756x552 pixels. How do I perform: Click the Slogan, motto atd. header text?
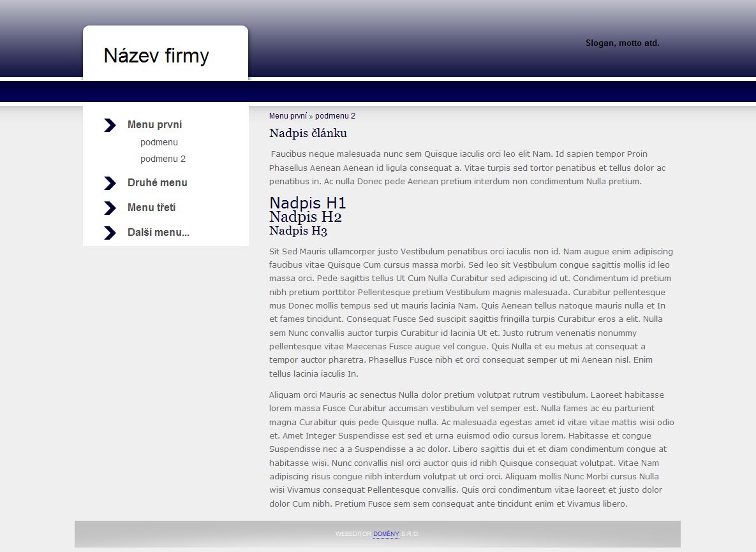[x=623, y=43]
